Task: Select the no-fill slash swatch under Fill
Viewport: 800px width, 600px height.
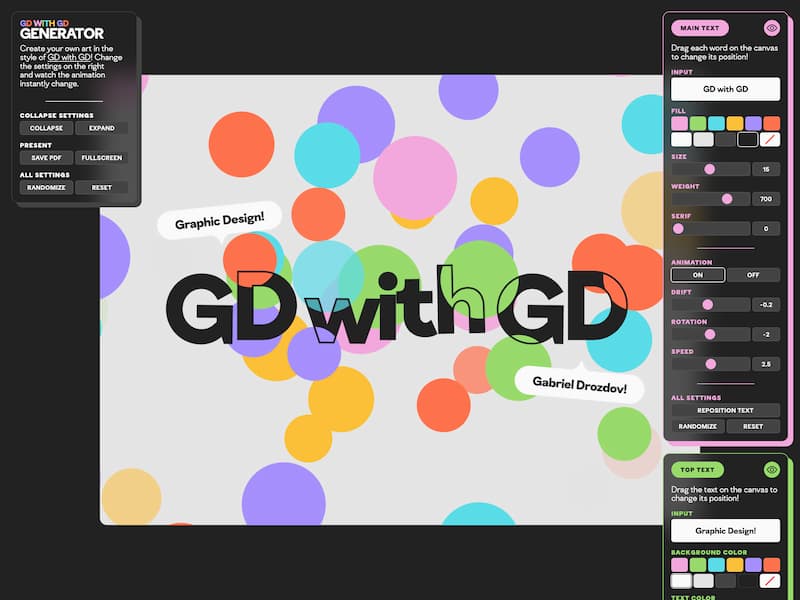Action: [771, 140]
